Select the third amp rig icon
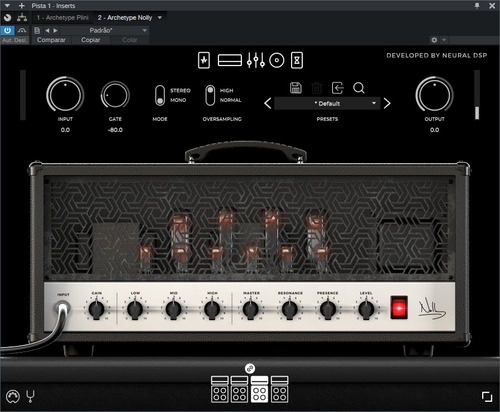 click(x=259, y=389)
